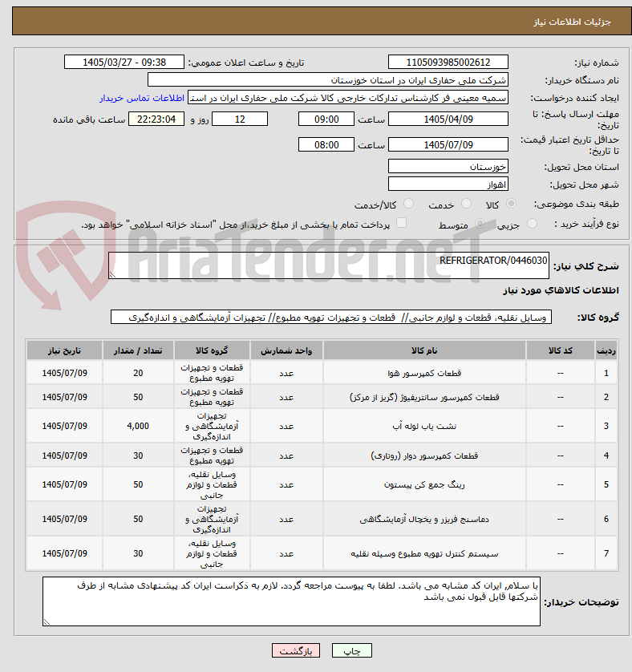Open the اطلاعات تماس خریدار link
The image size is (632, 672).
[142, 98]
